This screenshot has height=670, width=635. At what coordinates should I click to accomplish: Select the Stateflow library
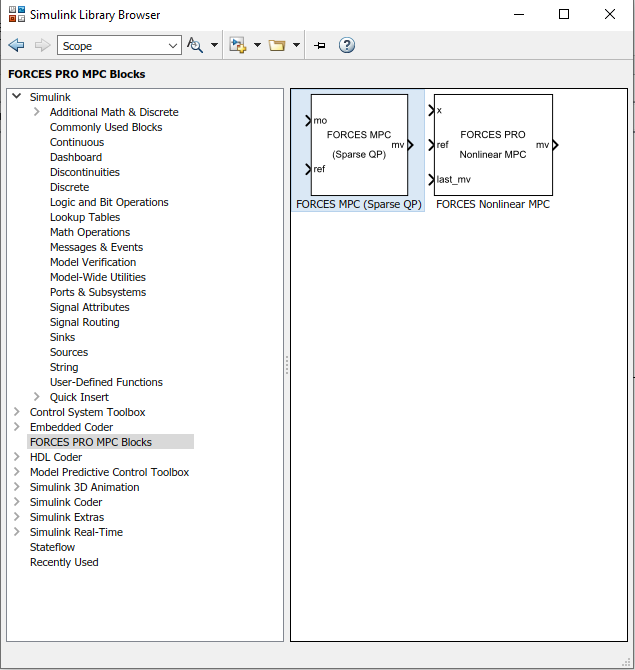click(x=52, y=547)
